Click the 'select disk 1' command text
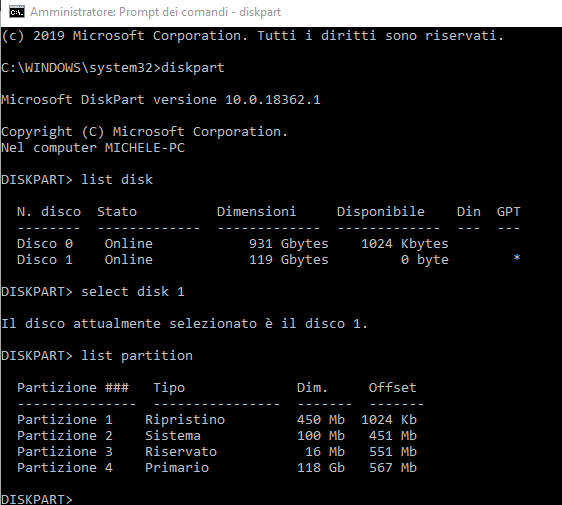 click(x=133, y=292)
